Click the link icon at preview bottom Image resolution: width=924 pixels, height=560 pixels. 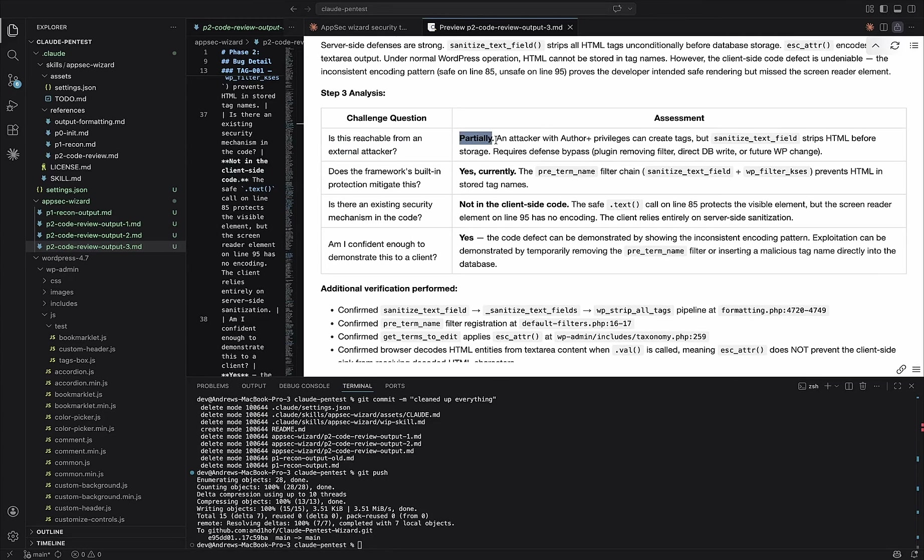901,370
